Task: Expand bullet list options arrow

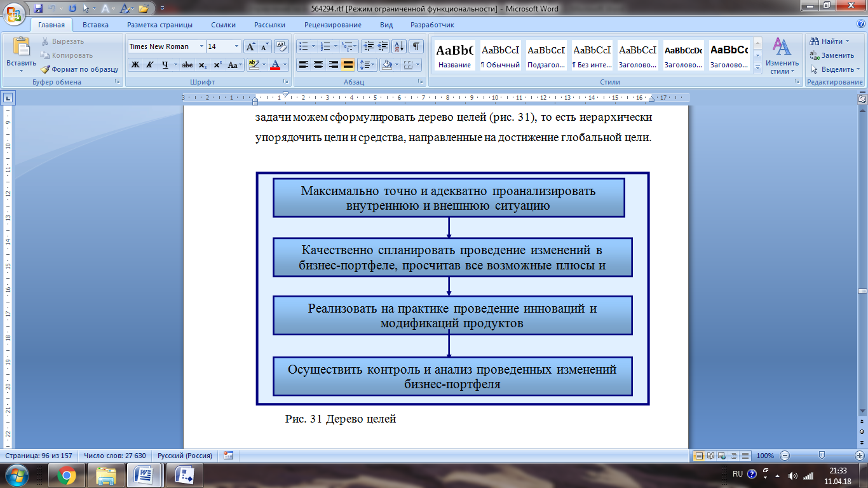Action: click(x=313, y=46)
